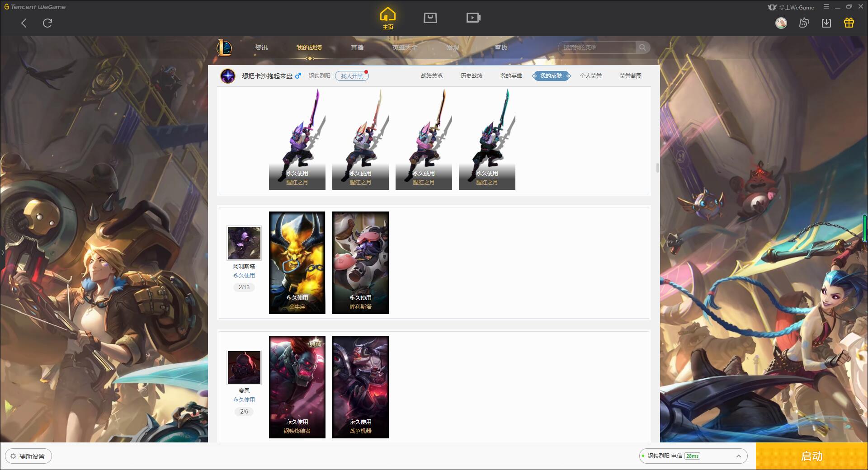
Task: Click the 28ms latency indicator
Action: click(692, 456)
